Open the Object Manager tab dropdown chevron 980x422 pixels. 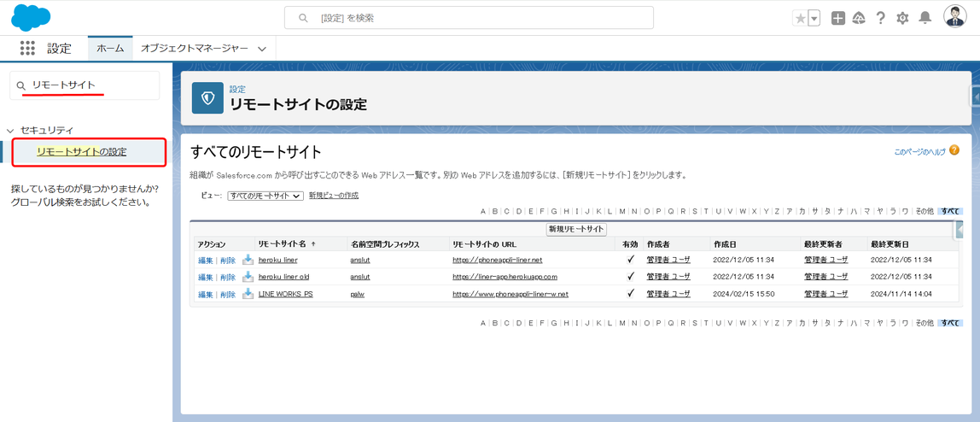[x=262, y=49]
